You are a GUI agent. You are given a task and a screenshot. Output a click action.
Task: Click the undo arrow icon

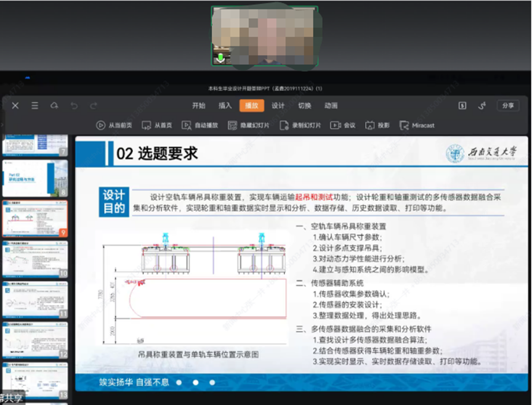coord(75,106)
